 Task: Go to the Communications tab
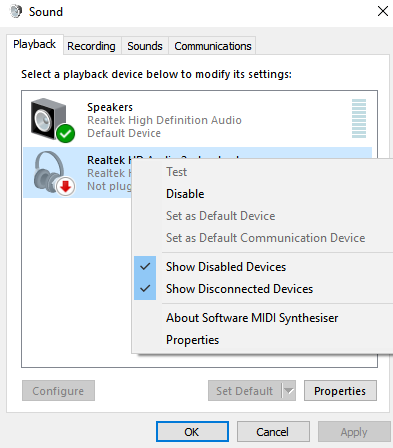click(x=213, y=46)
